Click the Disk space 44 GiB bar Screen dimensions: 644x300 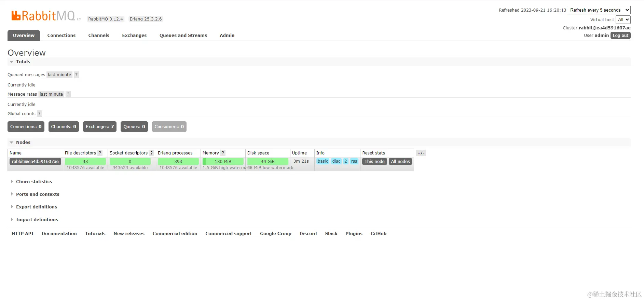coord(268,162)
